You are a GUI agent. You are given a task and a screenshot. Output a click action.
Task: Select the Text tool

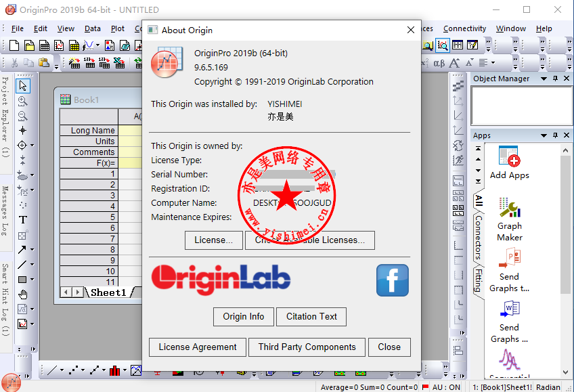point(23,219)
